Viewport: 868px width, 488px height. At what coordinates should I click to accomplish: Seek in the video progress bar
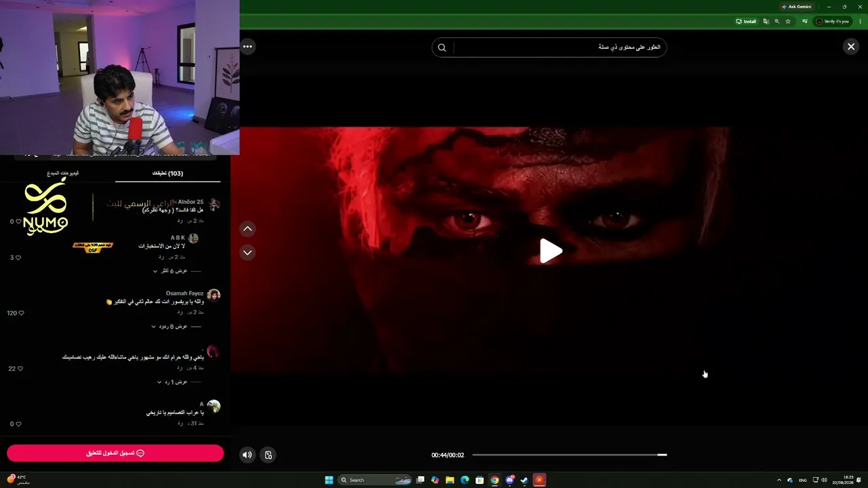(x=570, y=455)
